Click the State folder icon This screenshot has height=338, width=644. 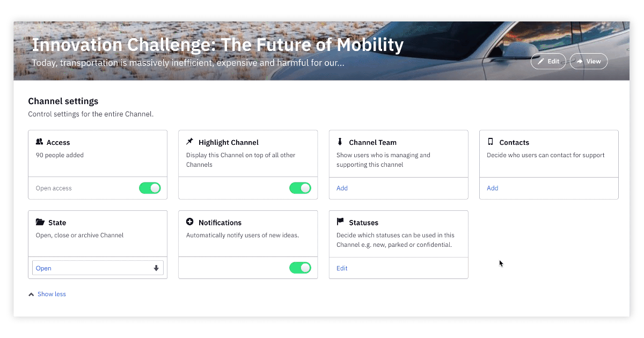[x=40, y=222]
